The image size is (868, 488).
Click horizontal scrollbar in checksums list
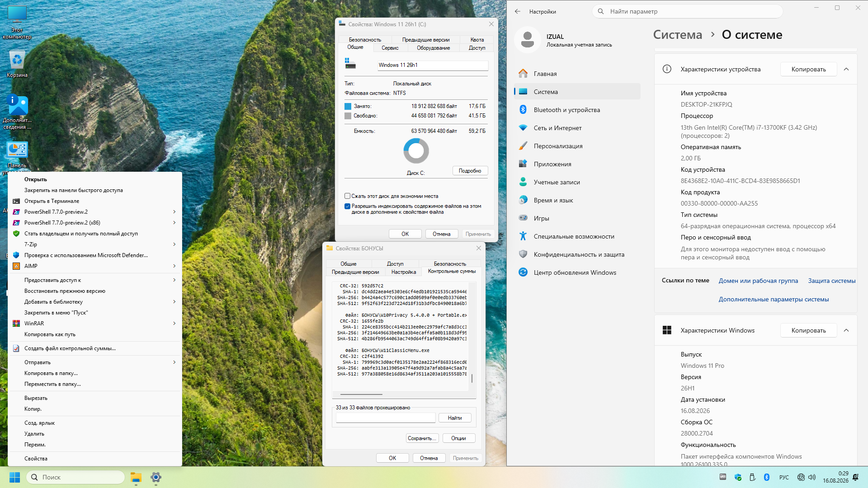pos(361,394)
